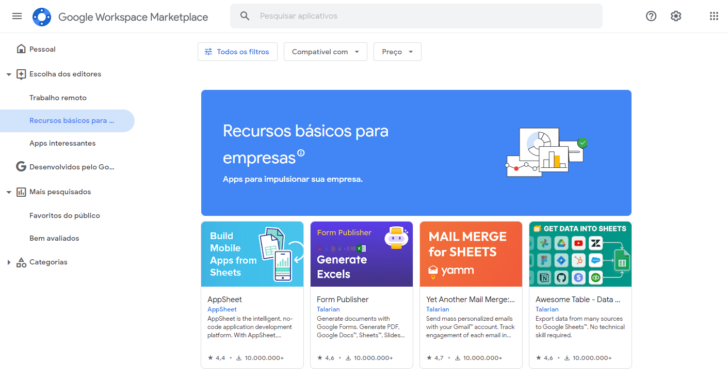Screen dimensions: 728x376
Task: Click the Google G icon in sidebar
Action: click(21, 167)
